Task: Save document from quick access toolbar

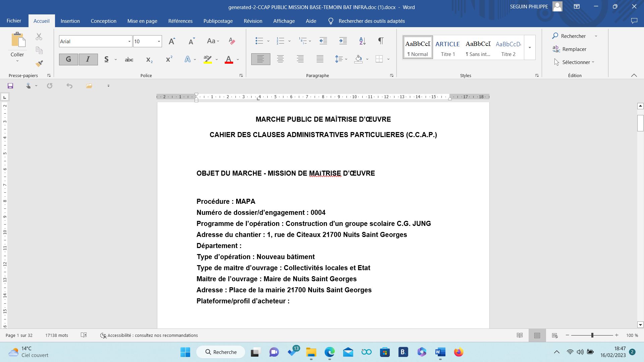Action: pyautogui.click(x=10, y=86)
